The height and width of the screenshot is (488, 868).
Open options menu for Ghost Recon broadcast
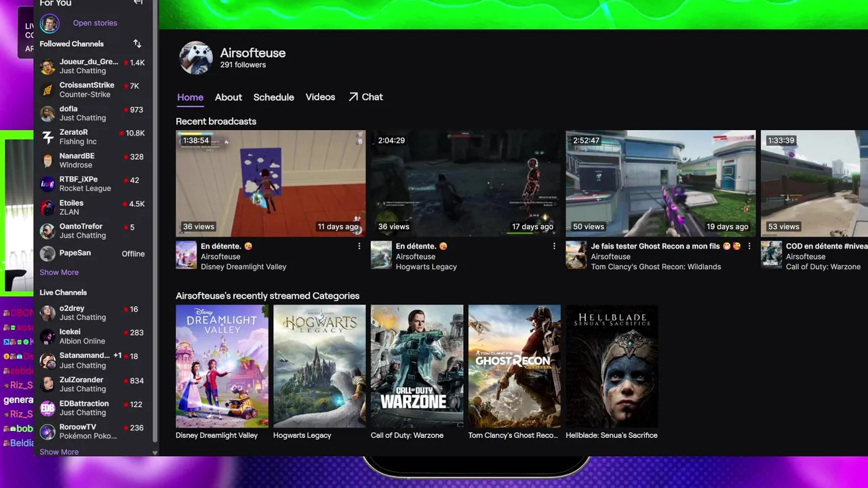(x=749, y=247)
